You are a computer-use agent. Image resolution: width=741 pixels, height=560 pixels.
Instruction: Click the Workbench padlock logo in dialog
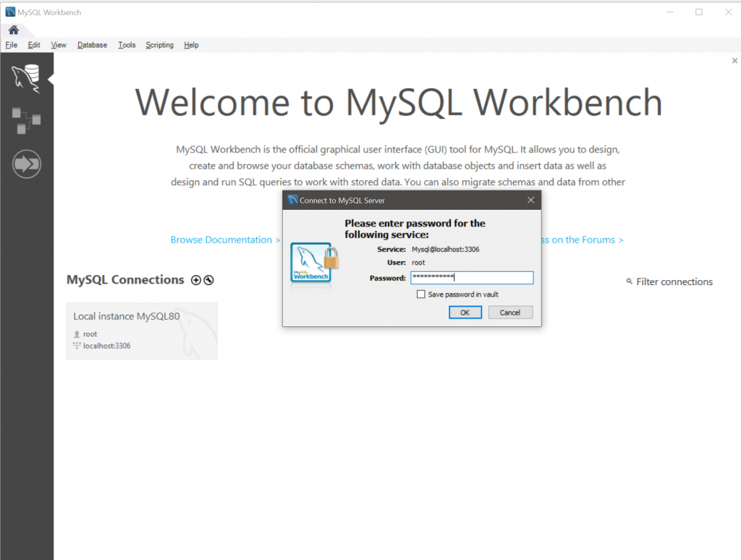tap(314, 263)
